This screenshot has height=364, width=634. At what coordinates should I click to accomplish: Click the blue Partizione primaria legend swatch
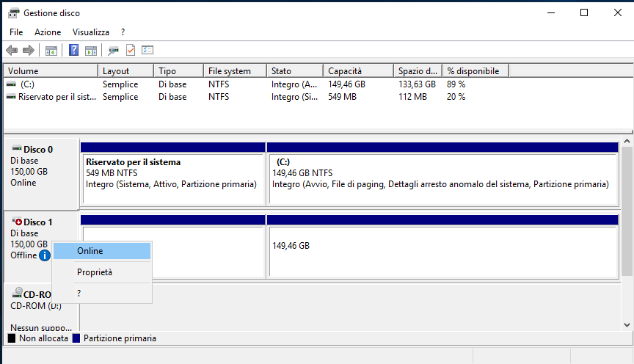pos(76,338)
